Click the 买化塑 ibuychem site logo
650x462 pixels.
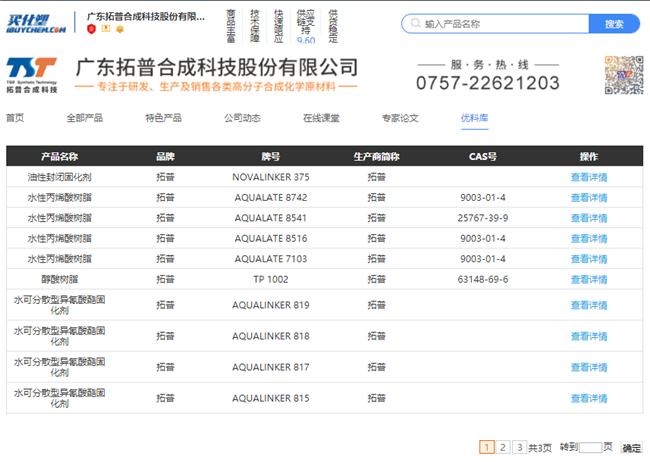pos(37,23)
